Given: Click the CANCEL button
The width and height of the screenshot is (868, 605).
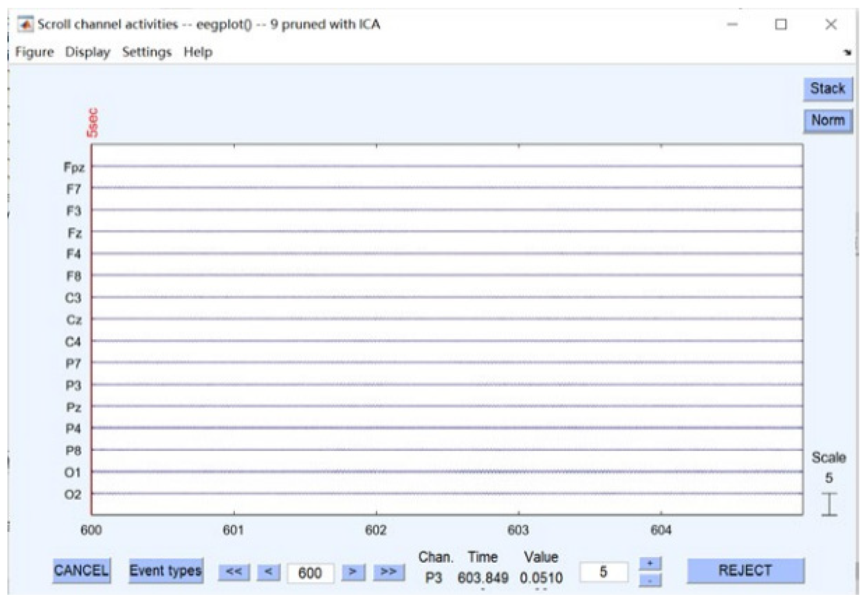Looking at the screenshot, I should 81,571.
